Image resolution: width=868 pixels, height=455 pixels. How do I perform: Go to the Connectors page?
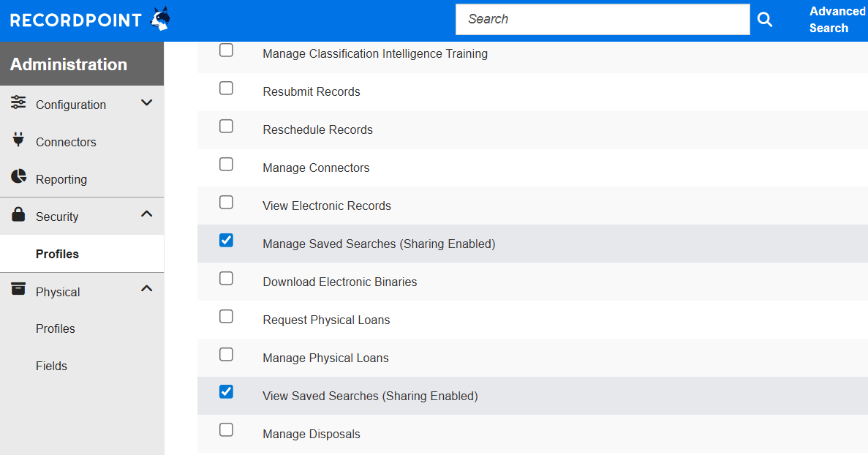pyautogui.click(x=66, y=143)
